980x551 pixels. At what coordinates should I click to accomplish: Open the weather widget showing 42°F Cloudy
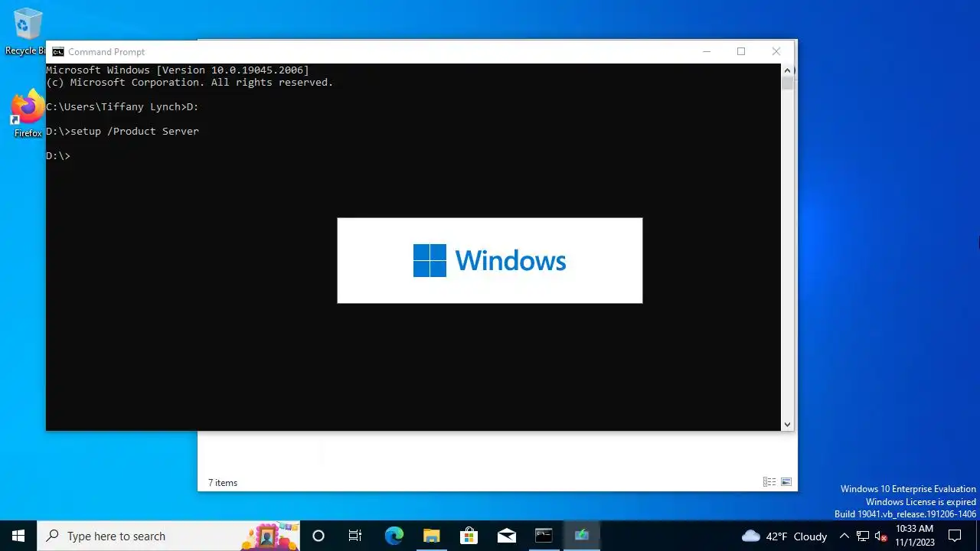pyautogui.click(x=784, y=536)
